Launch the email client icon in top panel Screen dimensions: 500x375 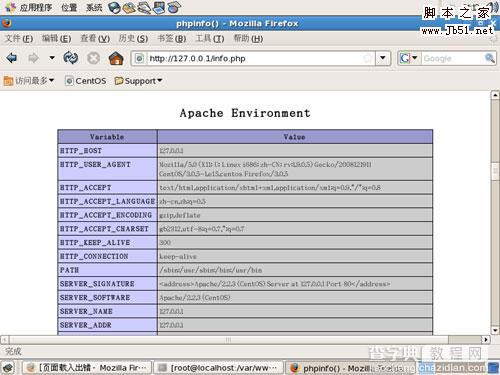[x=129, y=8]
